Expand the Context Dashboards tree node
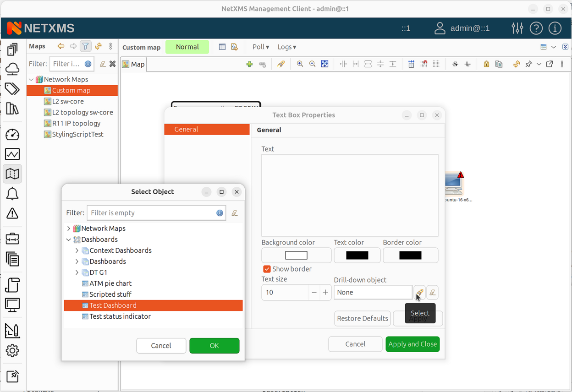The image size is (572, 392). pyautogui.click(x=77, y=250)
